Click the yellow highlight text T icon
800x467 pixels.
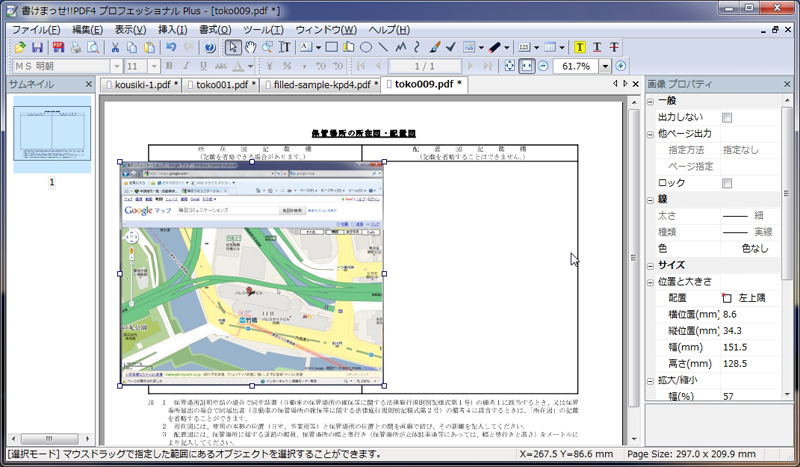click(580, 47)
